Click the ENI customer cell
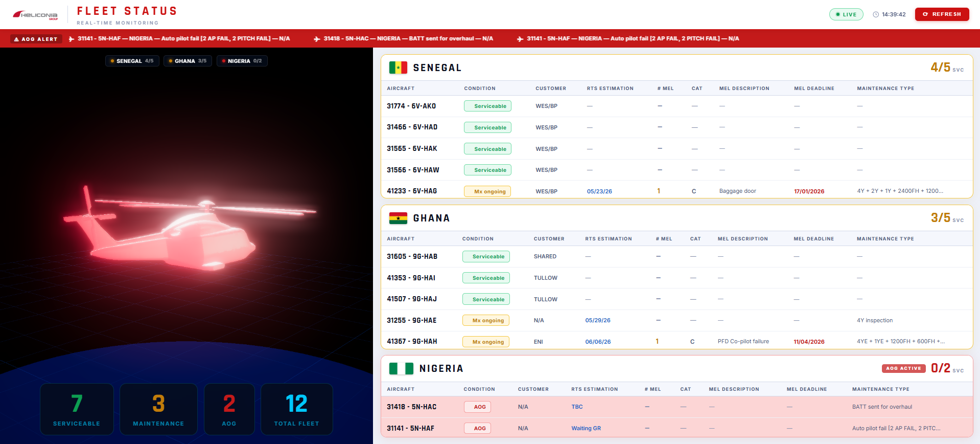This screenshot has width=980, height=444. click(x=538, y=342)
